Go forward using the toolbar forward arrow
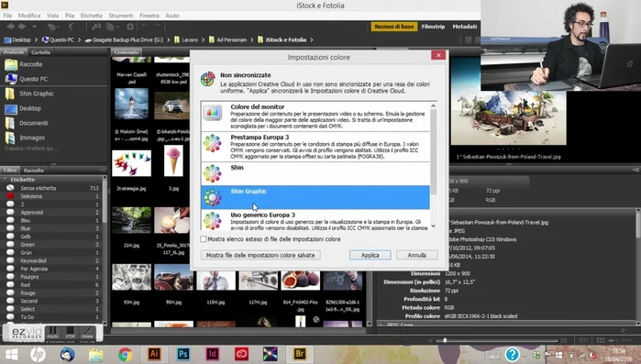The height and width of the screenshot is (364, 641). tap(22, 27)
